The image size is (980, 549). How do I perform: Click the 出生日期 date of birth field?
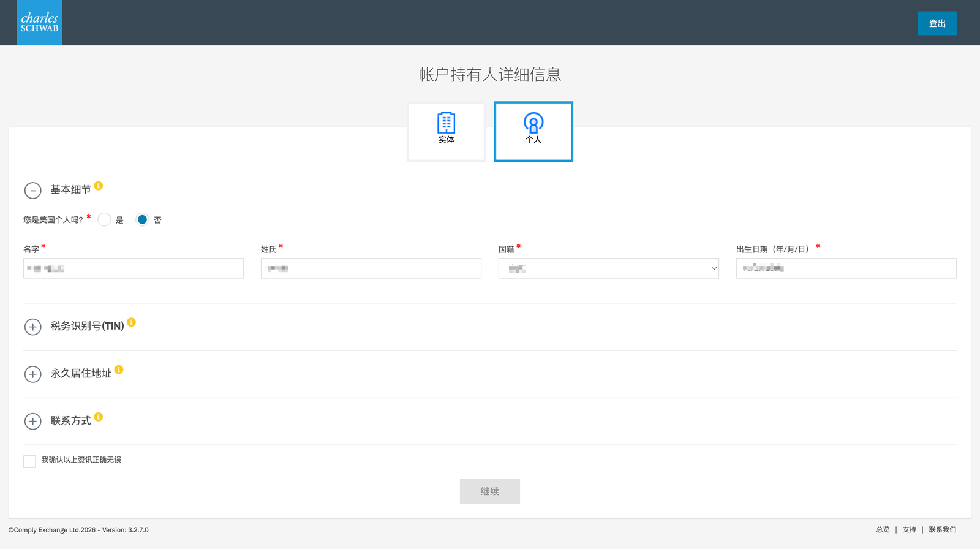pyautogui.click(x=846, y=268)
